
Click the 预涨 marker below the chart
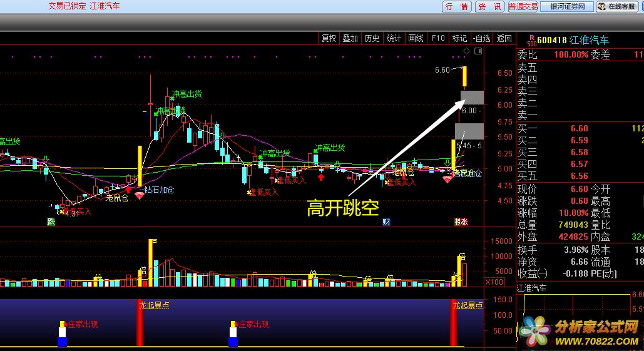(x=461, y=222)
